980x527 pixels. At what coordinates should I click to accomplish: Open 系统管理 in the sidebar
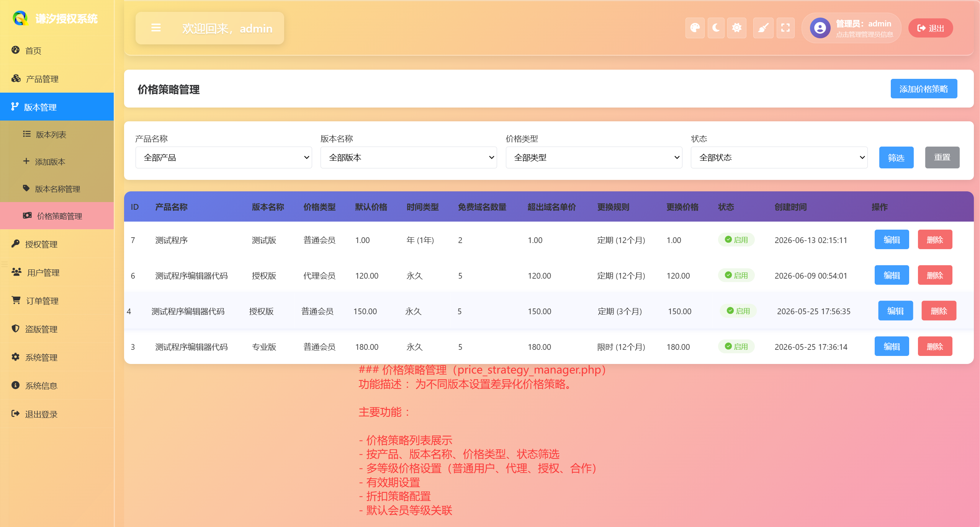(57, 357)
